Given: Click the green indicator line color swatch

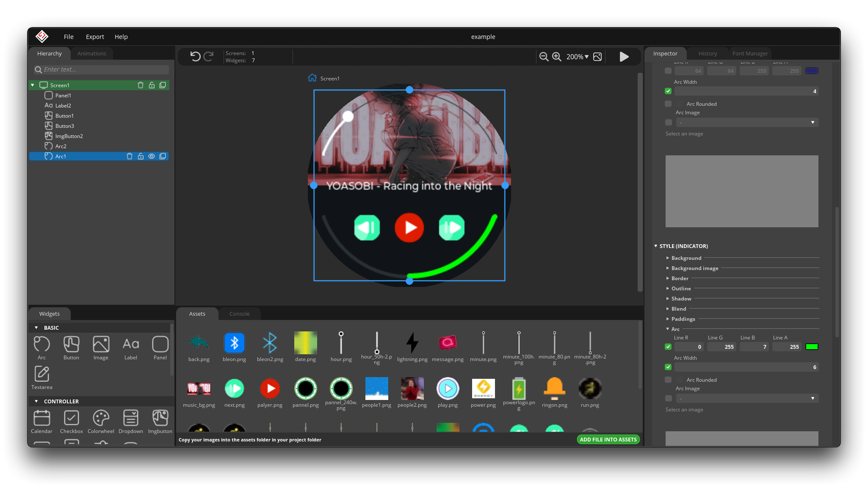Looking at the screenshot, I should pyautogui.click(x=812, y=347).
